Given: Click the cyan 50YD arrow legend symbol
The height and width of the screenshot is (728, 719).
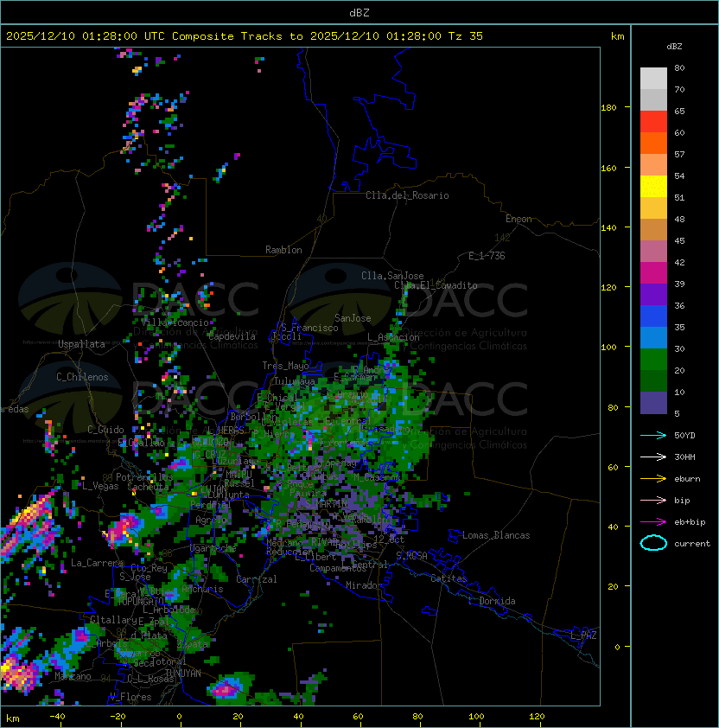Looking at the screenshot, I should coord(653,435).
